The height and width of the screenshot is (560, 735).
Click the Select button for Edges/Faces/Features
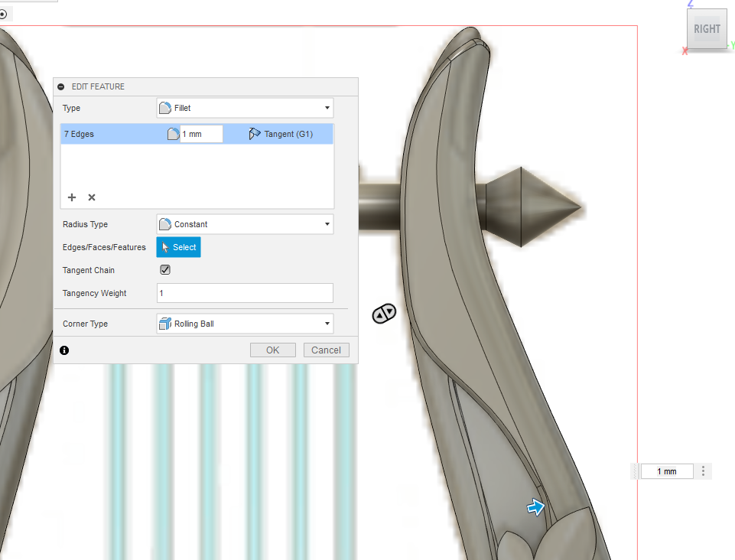coord(179,247)
